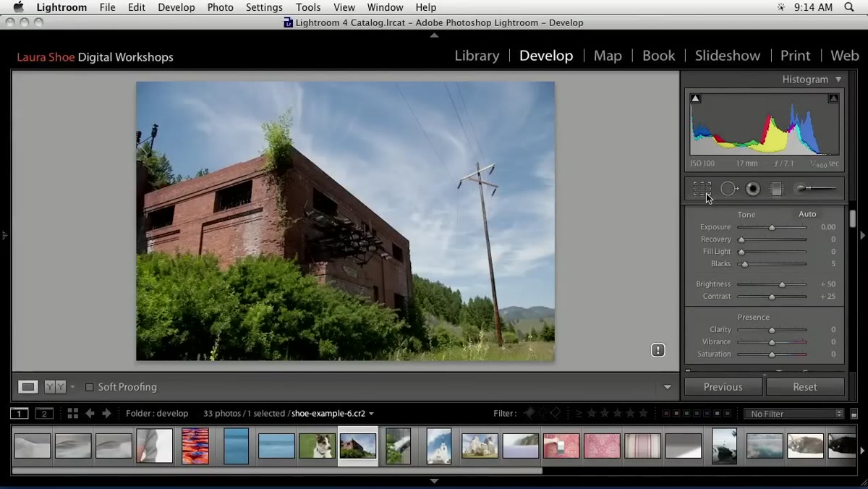This screenshot has width=868, height=489.
Task: Enable Soft Proofing checkbox
Action: [x=90, y=387]
